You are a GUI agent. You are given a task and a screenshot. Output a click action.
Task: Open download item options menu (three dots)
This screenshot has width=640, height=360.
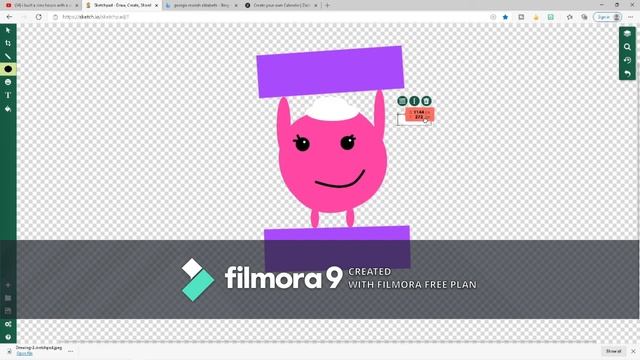(71, 351)
